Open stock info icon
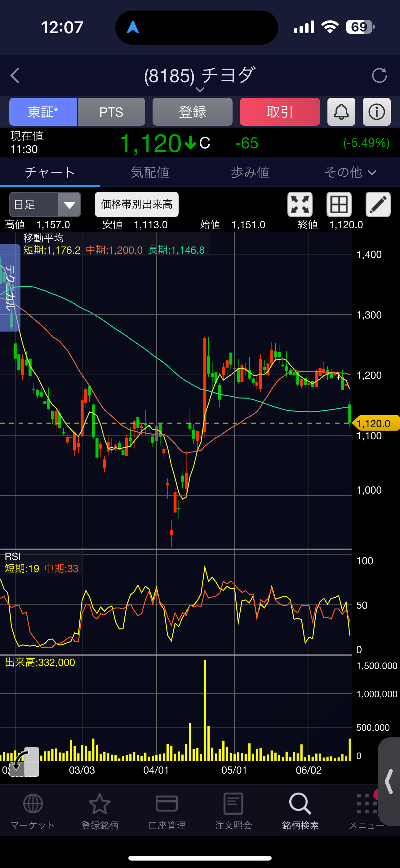The height and width of the screenshot is (868, 400). click(377, 112)
